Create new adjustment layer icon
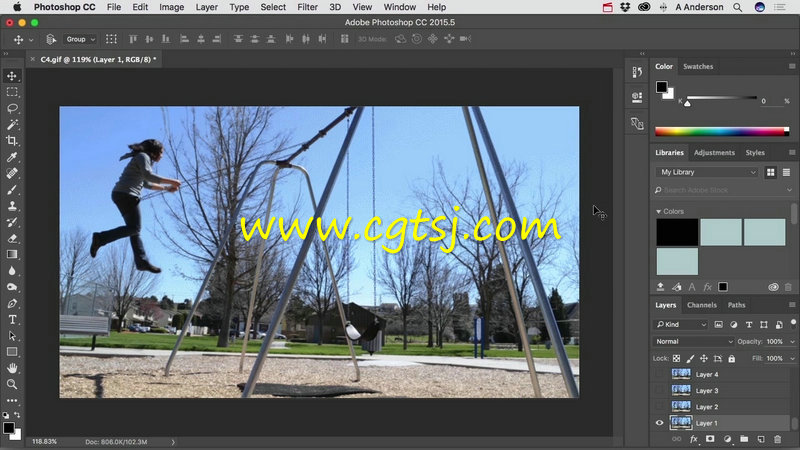800x450 pixels. coord(727,439)
